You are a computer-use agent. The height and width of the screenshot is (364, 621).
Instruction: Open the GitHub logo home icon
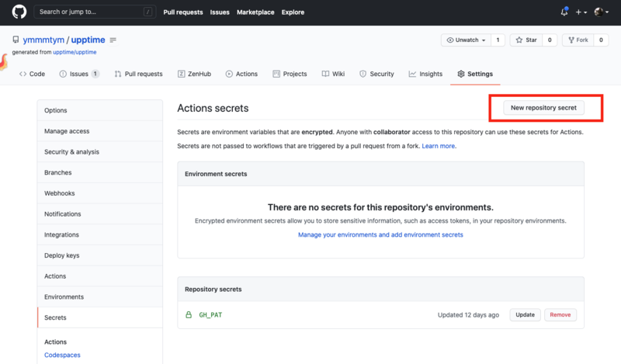pos(19,12)
